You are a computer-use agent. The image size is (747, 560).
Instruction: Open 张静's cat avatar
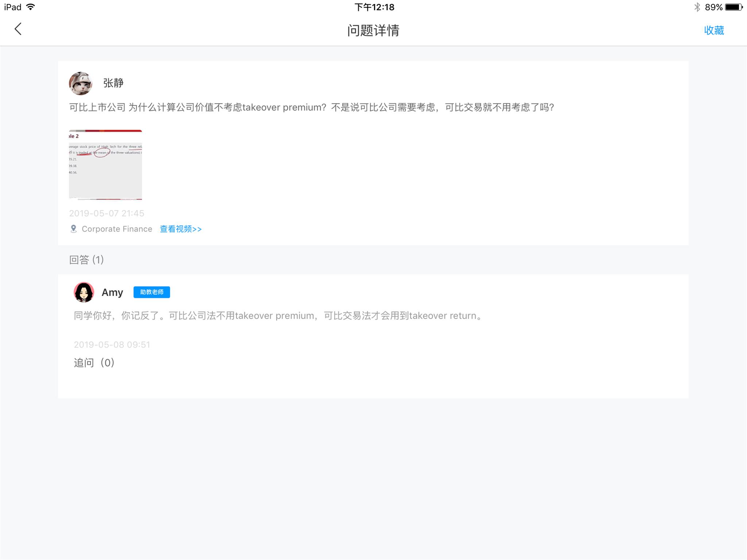tap(81, 83)
